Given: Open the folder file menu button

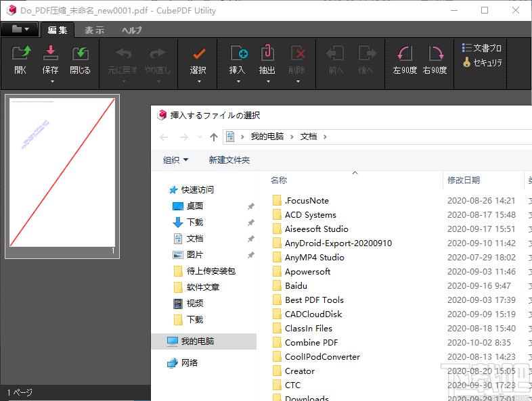Looking at the screenshot, I should 20,30.
